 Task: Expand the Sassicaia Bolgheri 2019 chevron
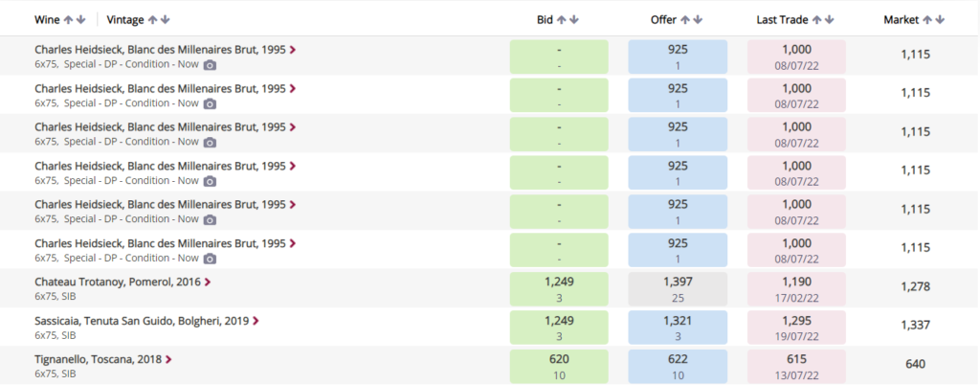coord(256,321)
